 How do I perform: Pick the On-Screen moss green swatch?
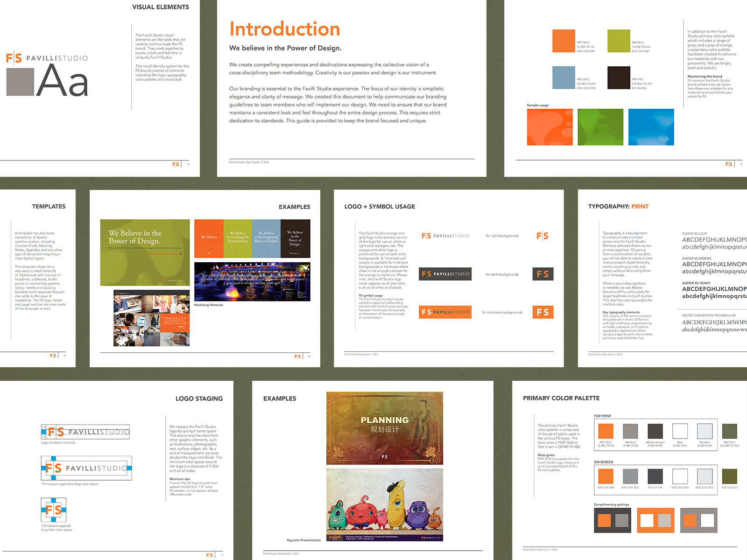pos(729,476)
